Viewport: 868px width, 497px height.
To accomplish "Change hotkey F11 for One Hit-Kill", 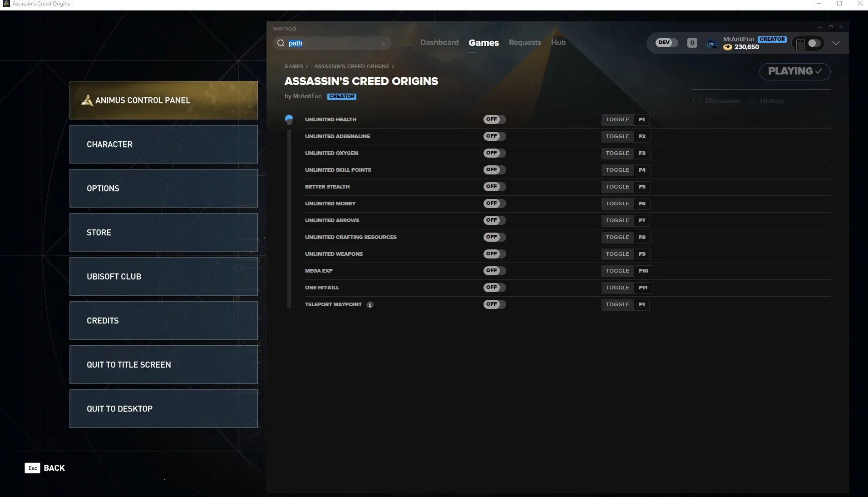I will click(x=643, y=288).
